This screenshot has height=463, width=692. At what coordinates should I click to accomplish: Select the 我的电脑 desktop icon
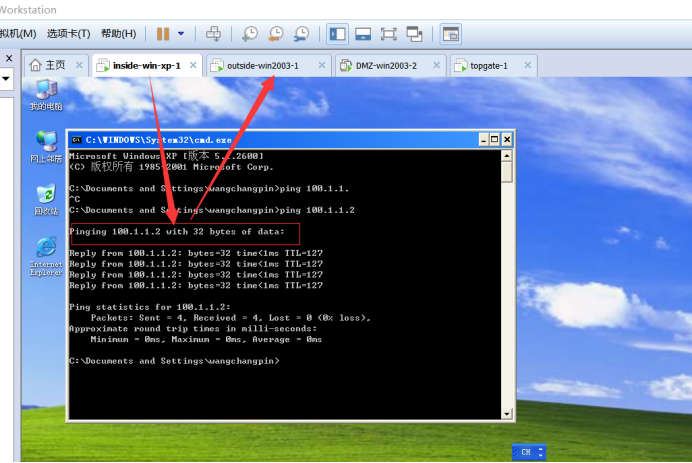[46, 94]
